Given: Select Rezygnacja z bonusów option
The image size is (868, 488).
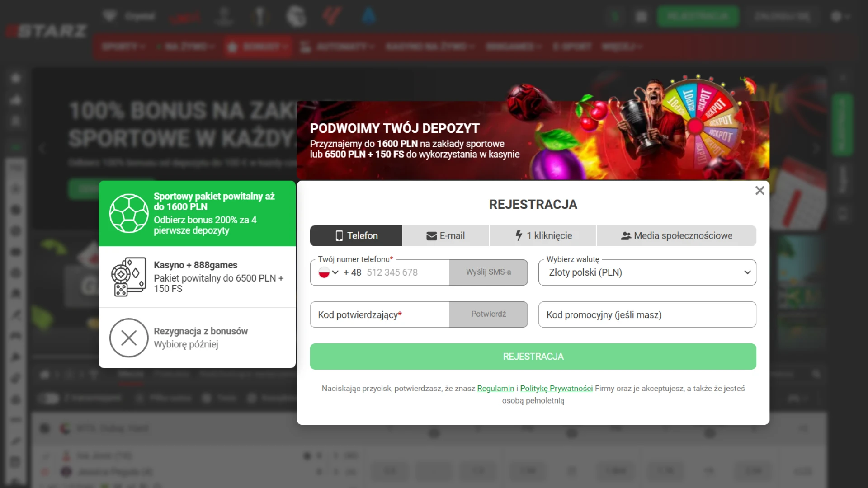Looking at the screenshot, I should (201, 338).
